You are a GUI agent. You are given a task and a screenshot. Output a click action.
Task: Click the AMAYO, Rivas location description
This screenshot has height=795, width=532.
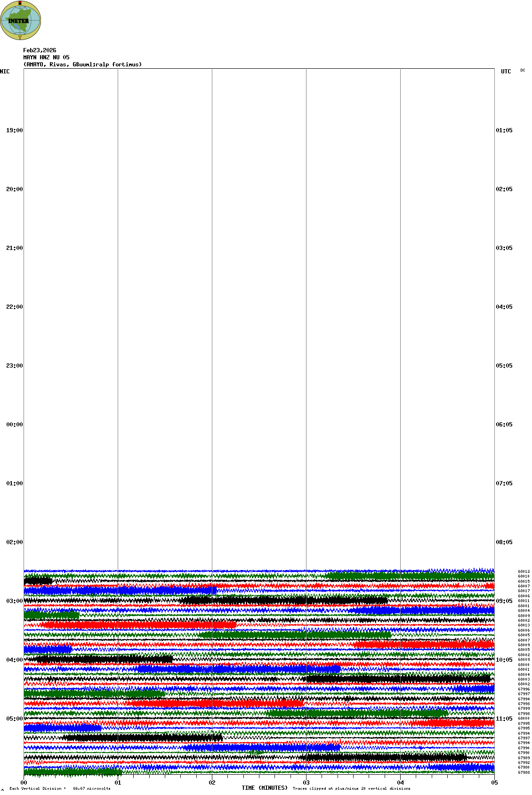point(82,64)
